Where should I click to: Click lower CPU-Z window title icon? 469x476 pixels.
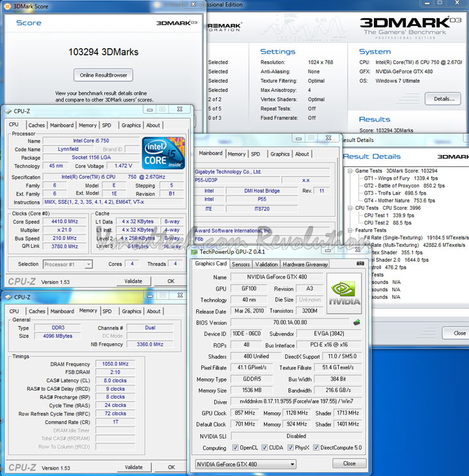pyautogui.click(x=9, y=297)
